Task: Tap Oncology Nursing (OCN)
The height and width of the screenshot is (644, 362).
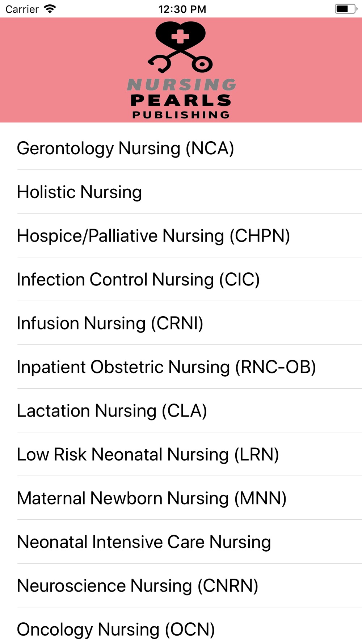Action: tap(181, 627)
